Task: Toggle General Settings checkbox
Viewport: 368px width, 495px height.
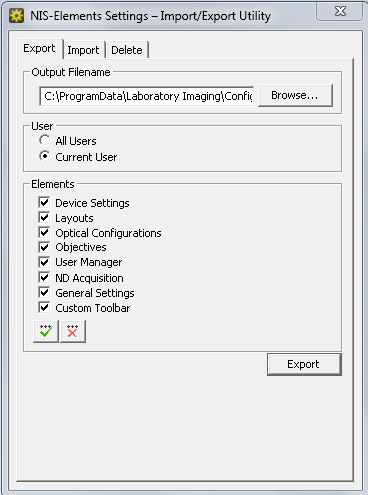Action: coord(44,292)
